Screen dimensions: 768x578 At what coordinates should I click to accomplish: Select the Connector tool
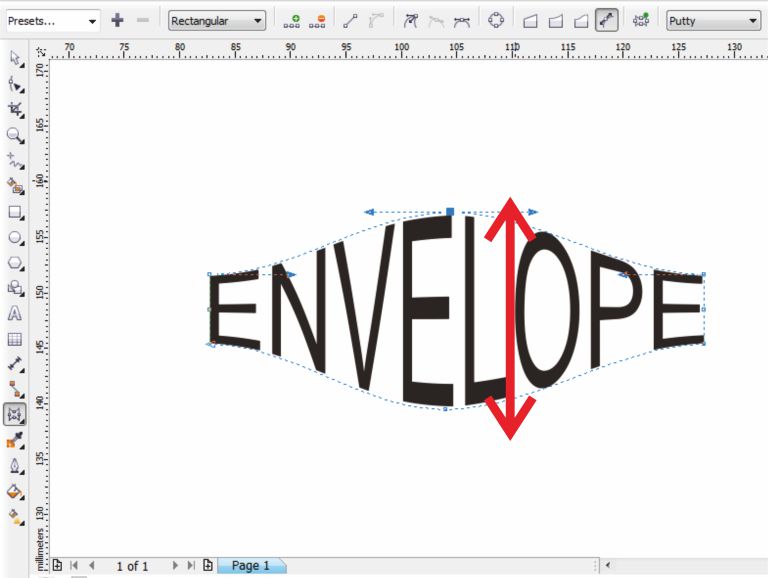15,389
